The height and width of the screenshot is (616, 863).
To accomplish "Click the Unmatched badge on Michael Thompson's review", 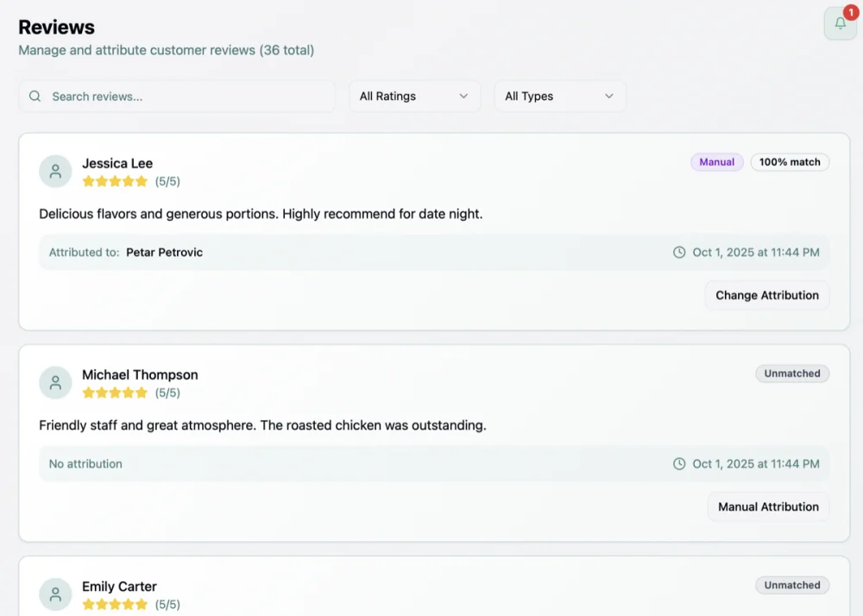I will pyautogui.click(x=792, y=374).
